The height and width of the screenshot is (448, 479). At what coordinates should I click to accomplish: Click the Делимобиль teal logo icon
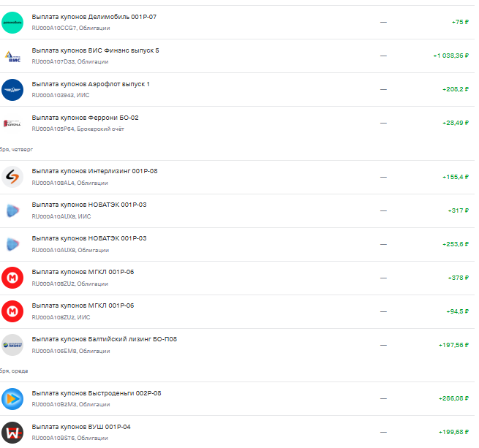[x=12, y=23]
